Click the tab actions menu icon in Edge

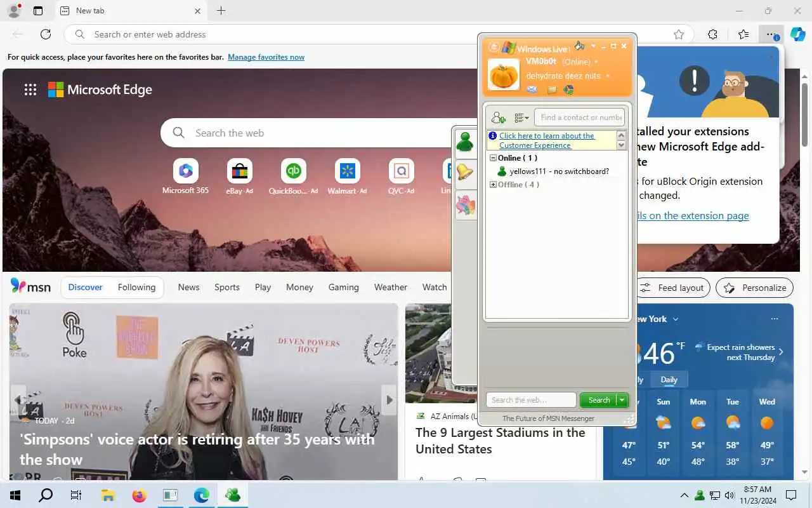38,11
